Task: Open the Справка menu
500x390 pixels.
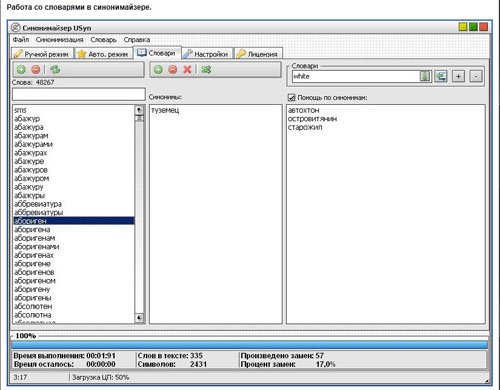Action: pyautogui.click(x=137, y=40)
